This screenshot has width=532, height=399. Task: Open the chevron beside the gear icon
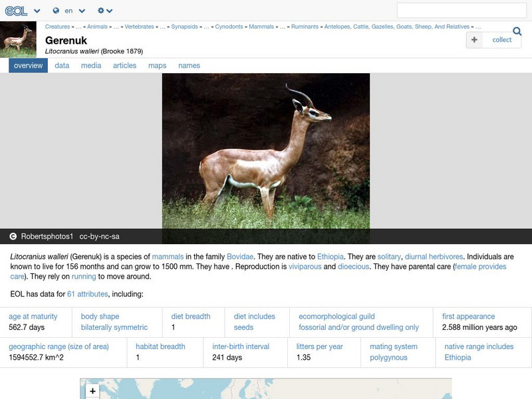[x=109, y=11]
